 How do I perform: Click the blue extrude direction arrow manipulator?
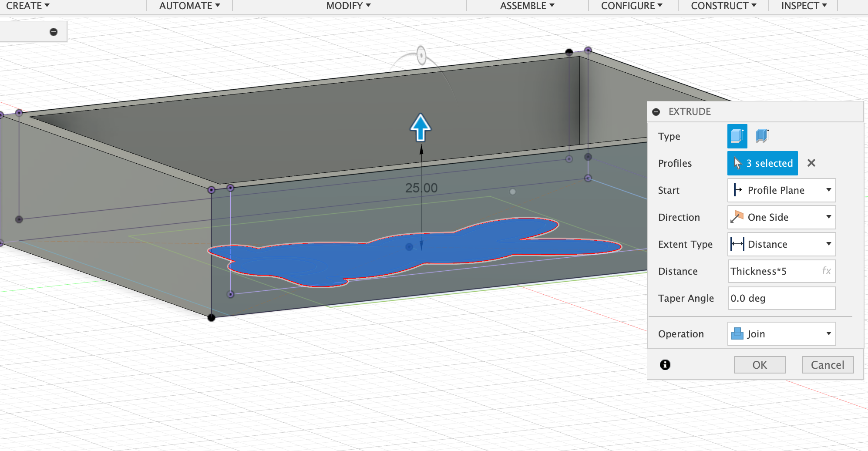click(421, 127)
